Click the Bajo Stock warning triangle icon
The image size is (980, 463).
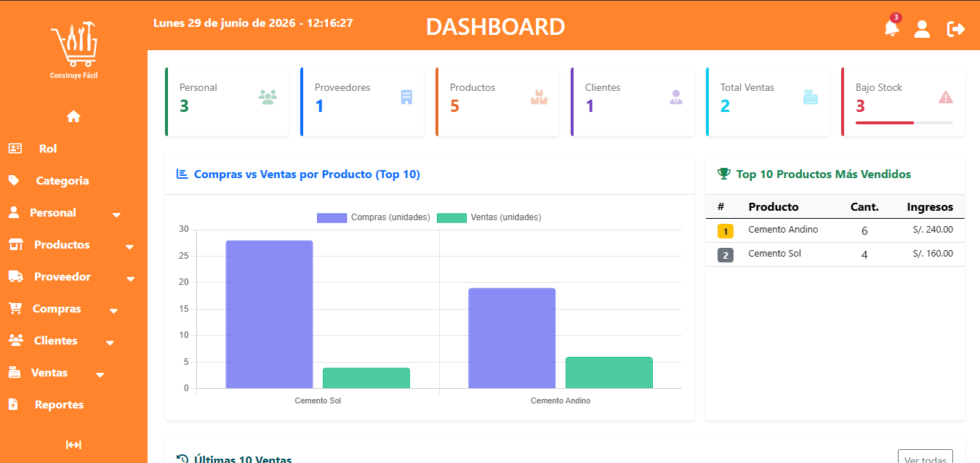pos(945,97)
